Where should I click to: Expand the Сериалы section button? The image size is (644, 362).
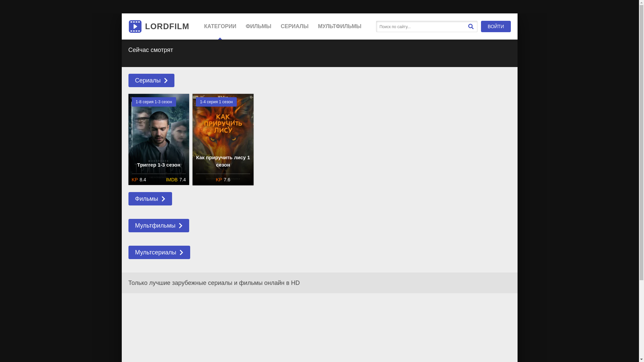pos(148,80)
